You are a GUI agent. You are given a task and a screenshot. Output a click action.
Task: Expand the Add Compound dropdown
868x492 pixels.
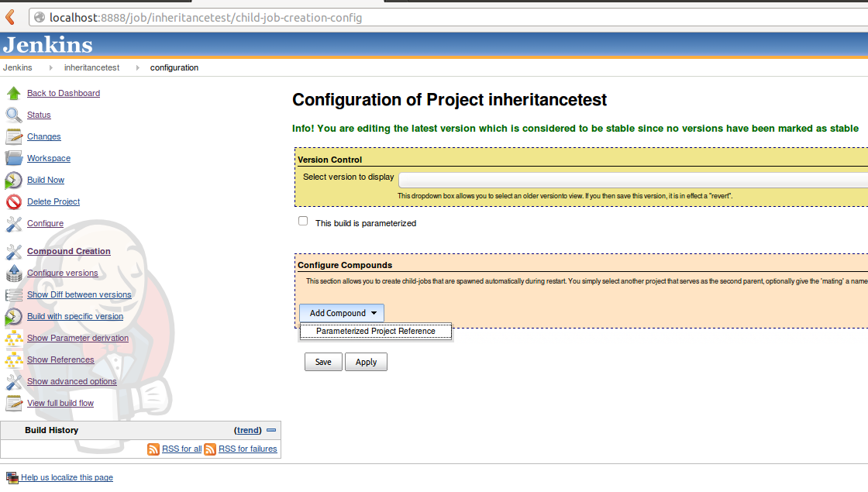tap(341, 312)
